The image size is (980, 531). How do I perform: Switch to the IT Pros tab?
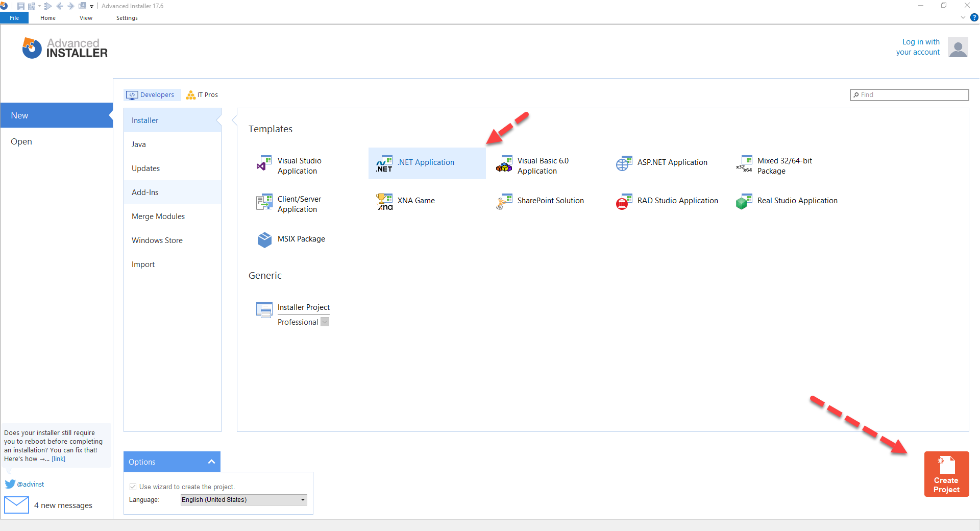pyautogui.click(x=203, y=95)
